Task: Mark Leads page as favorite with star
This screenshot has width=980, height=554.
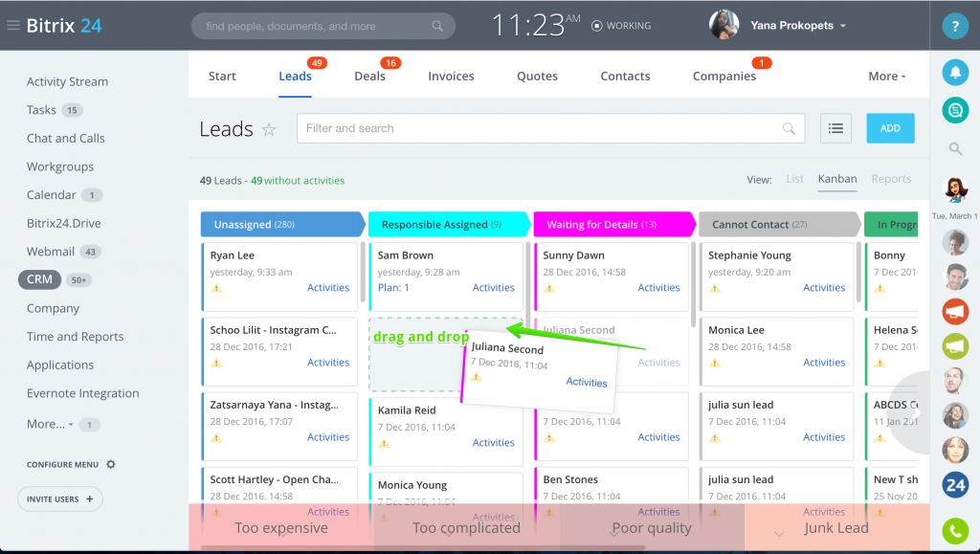Action: point(269,129)
